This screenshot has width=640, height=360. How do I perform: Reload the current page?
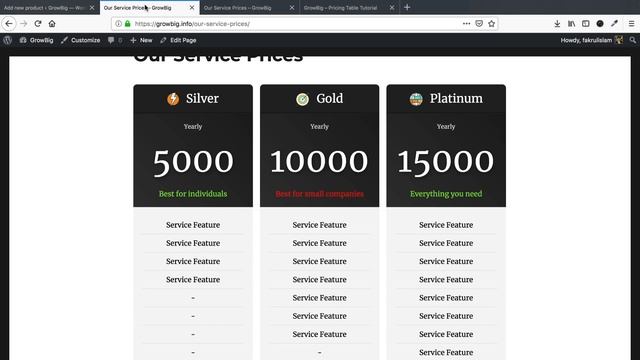(38, 24)
